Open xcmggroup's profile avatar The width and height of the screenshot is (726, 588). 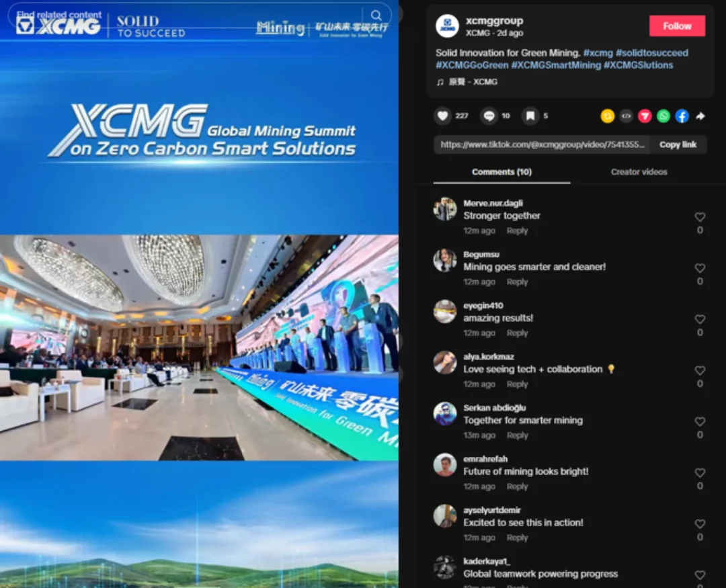[447, 26]
